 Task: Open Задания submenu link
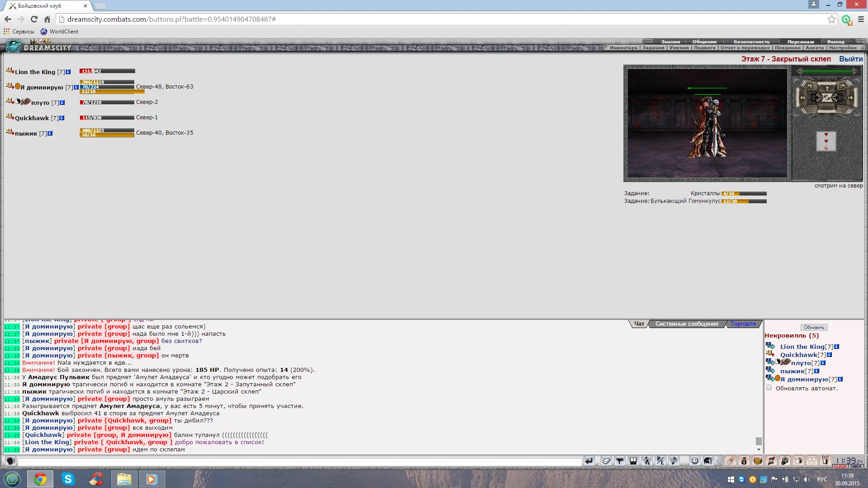tap(653, 47)
